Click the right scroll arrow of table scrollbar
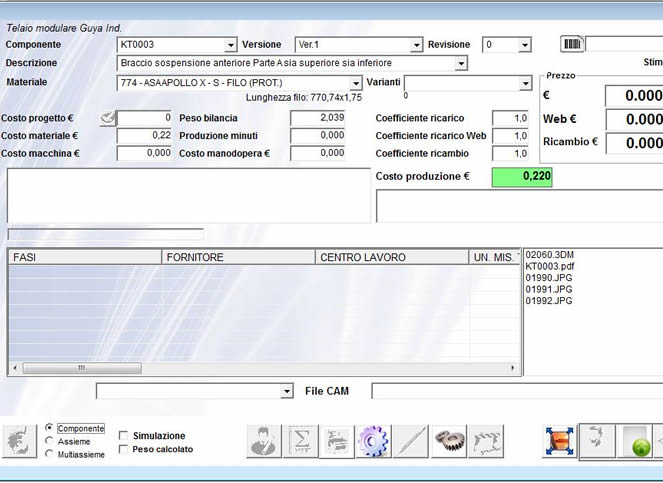Screen dimensions: 663x483 click(513, 368)
